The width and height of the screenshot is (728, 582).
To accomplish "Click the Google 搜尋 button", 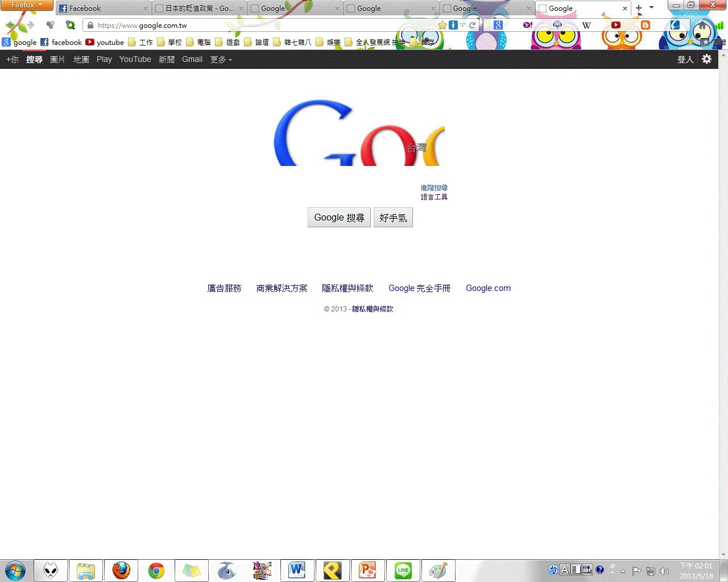I will [339, 217].
